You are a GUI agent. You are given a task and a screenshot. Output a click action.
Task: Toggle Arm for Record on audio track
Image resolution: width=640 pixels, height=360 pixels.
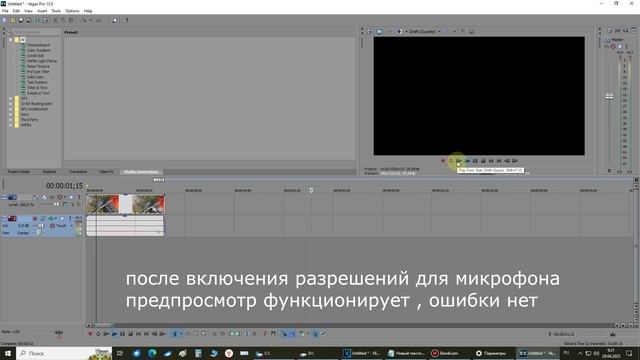(x=35, y=219)
